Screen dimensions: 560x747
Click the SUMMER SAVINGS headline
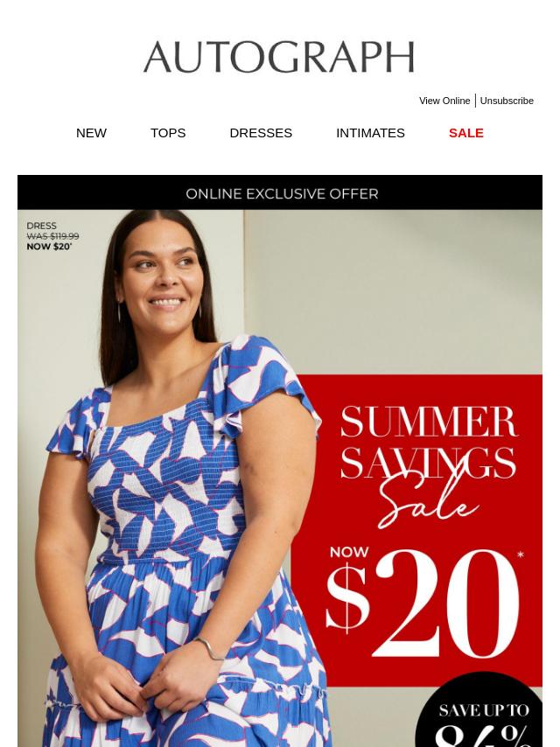coord(429,443)
